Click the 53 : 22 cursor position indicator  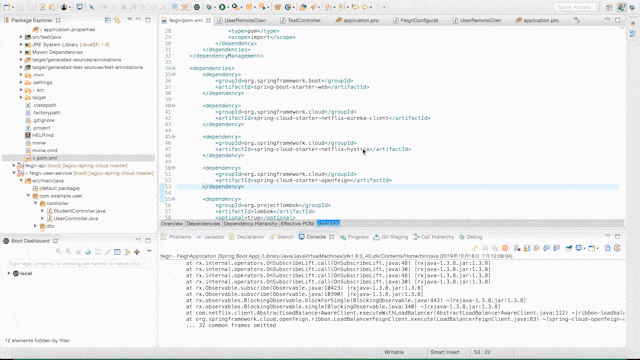click(x=482, y=352)
